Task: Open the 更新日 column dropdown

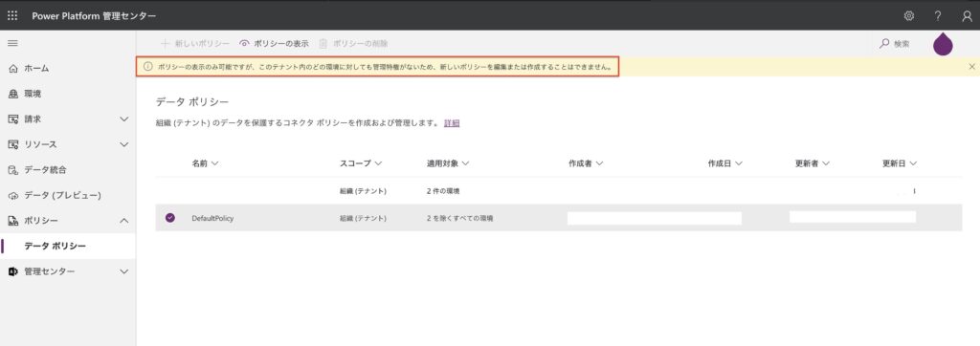Action: (913, 163)
